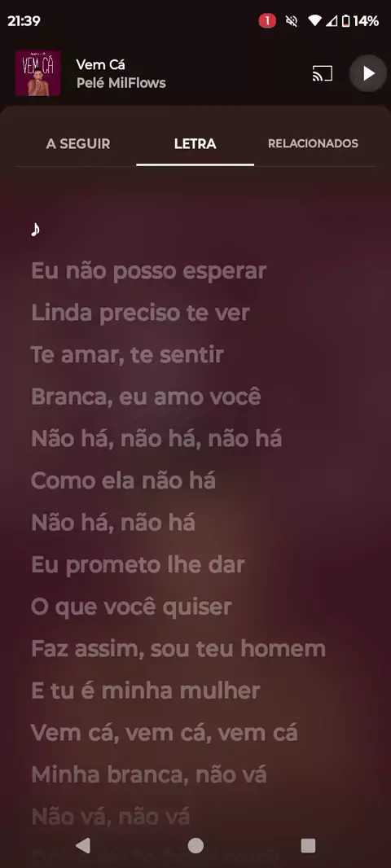Tap the play button in mini player
This screenshot has height=868, width=391.
coord(367,73)
